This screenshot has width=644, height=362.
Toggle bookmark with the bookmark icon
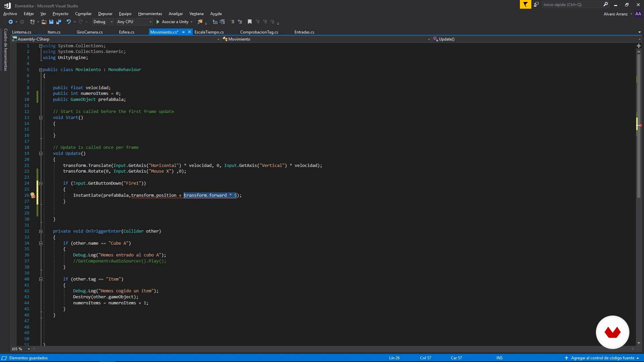pyautogui.click(x=250, y=22)
